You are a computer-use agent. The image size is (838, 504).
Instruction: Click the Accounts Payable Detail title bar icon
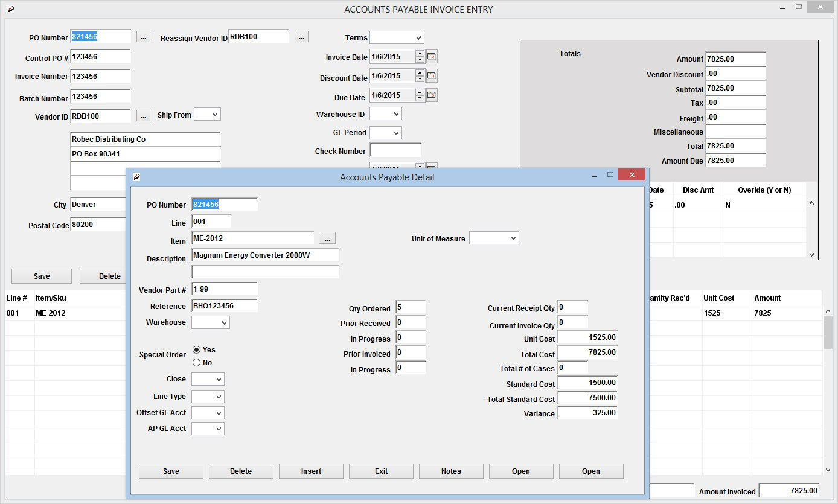pos(136,177)
